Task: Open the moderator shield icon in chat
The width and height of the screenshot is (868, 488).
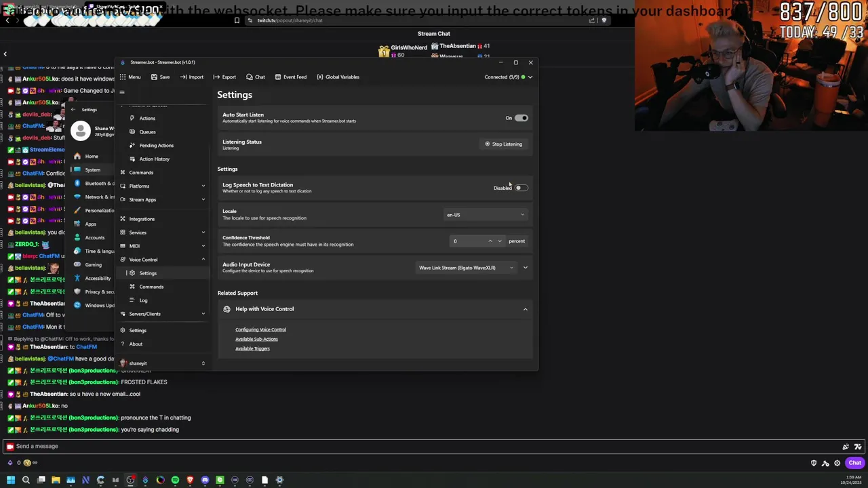Action: click(x=814, y=463)
